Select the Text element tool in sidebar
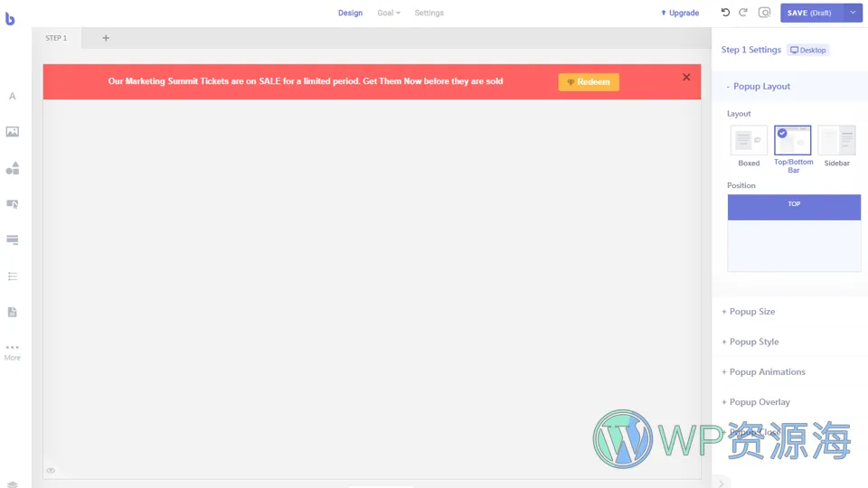The width and height of the screenshot is (868, 488). tap(13, 96)
